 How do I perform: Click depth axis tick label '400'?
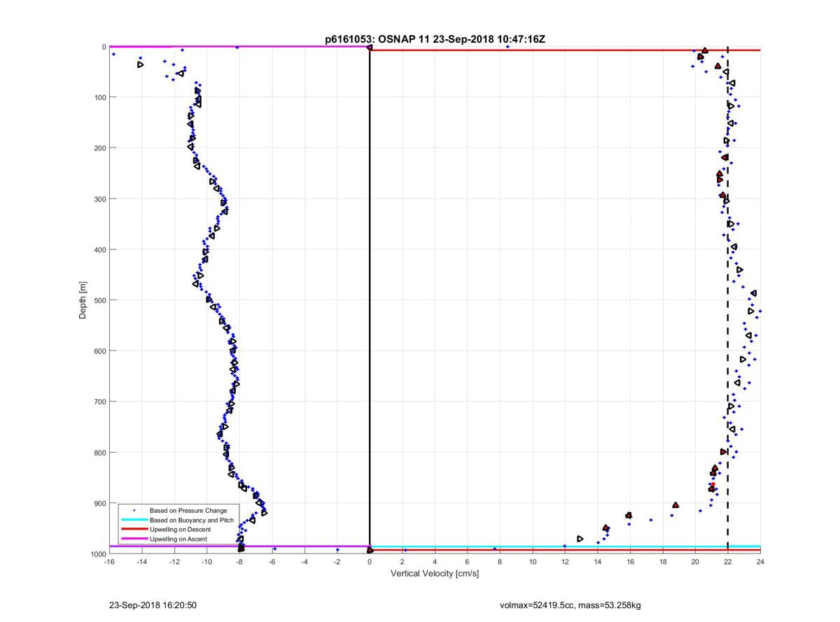[99, 250]
